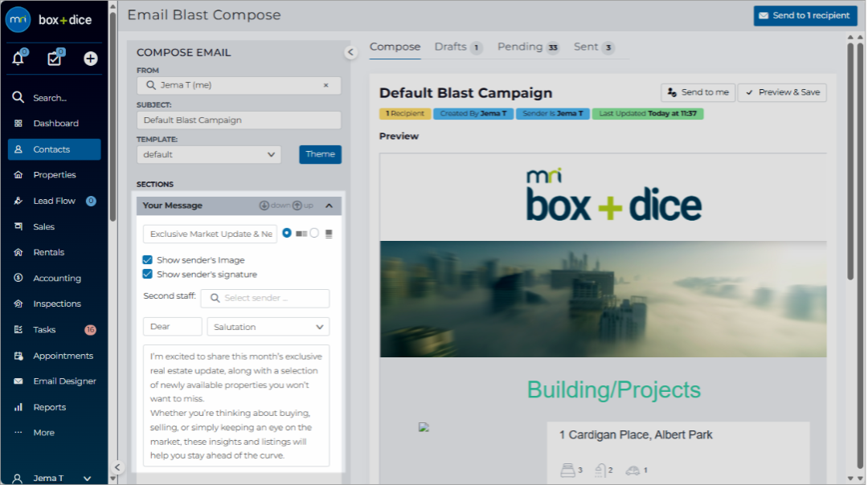The width and height of the screenshot is (868, 485).
Task: Click the From sender field
Action: (x=239, y=85)
